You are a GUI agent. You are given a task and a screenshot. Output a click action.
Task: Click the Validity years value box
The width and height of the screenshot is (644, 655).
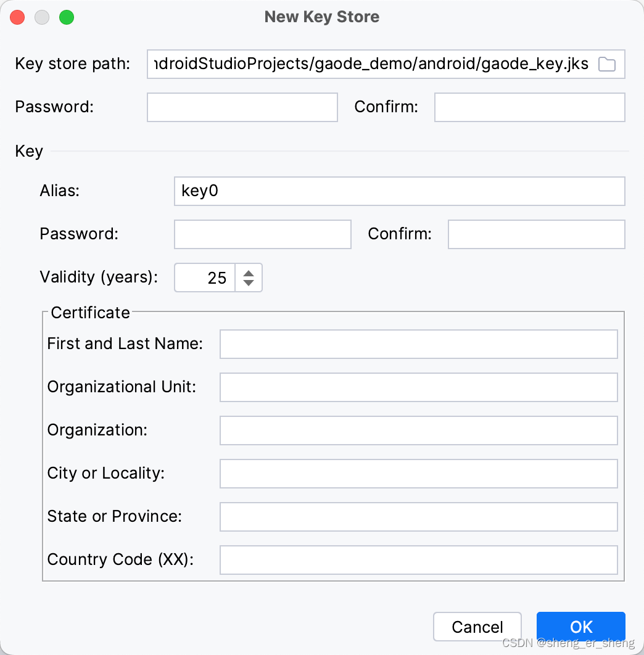[205, 278]
